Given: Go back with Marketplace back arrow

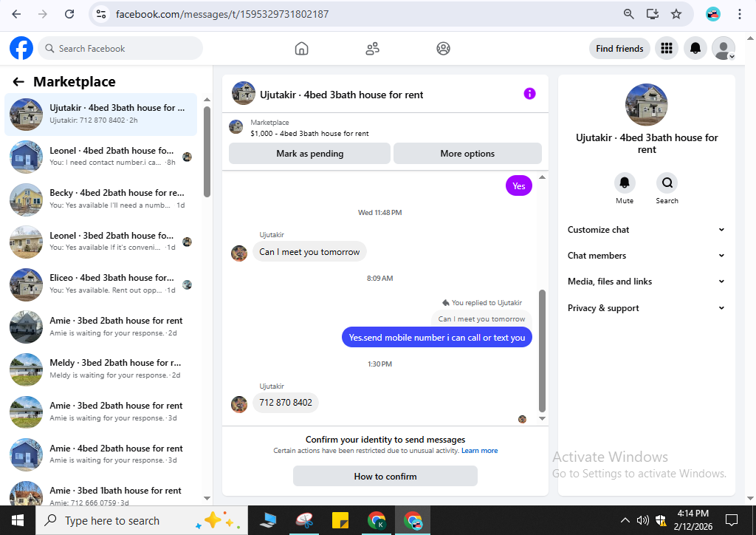Looking at the screenshot, I should pyautogui.click(x=18, y=82).
